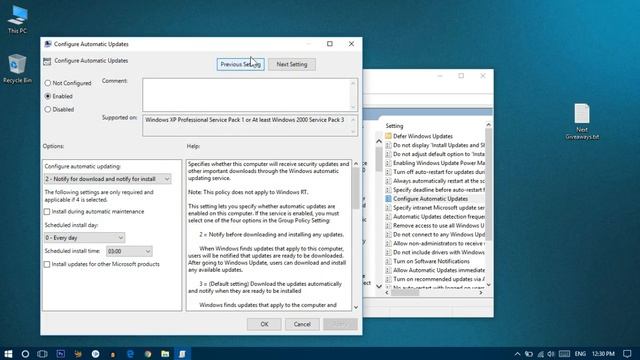Click icon beside Enabling Windows Update Power Management
Viewport: 640px width, 360px height.
[388, 163]
